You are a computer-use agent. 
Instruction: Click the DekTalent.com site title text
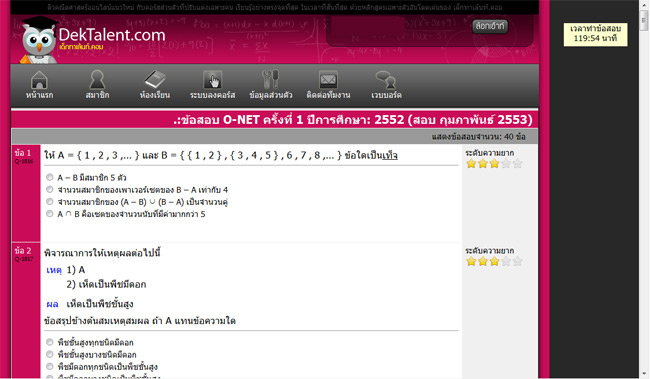[x=112, y=35]
